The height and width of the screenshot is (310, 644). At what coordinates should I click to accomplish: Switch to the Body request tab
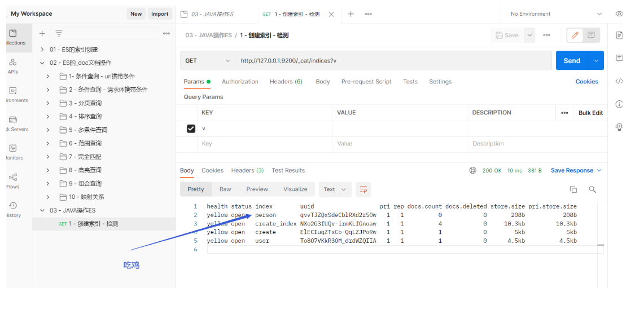pos(323,82)
